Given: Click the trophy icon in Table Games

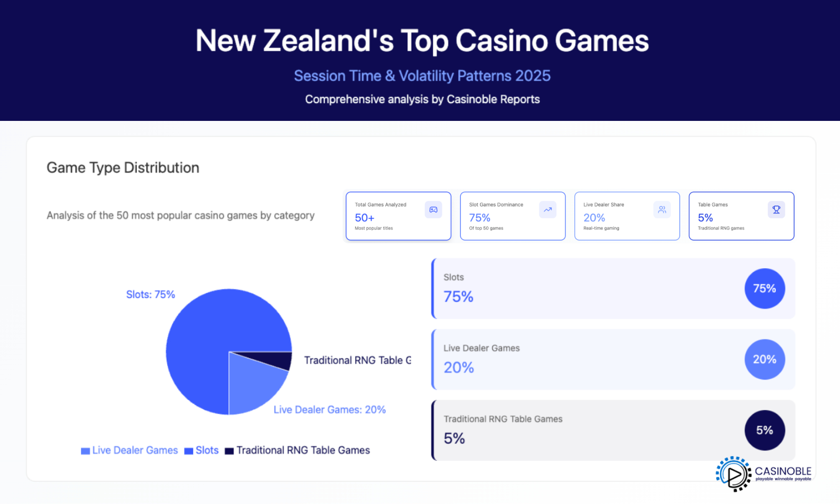Looking at the screenshot, I should point(776,210).
